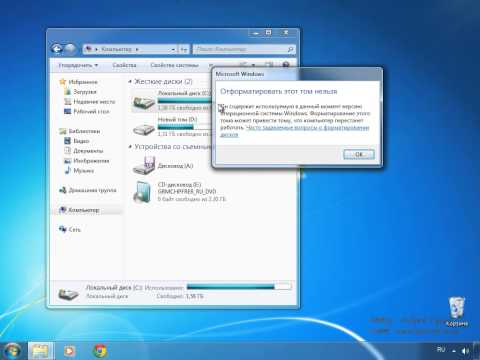Open the disk formatting FAQ link
Screen dimensions: 480x360
click(x=295, y=131)
